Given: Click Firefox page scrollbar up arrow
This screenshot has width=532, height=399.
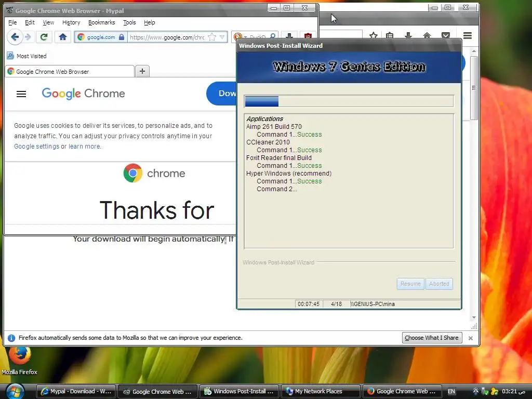Looking at the screenshot, I should click(474, 51).
